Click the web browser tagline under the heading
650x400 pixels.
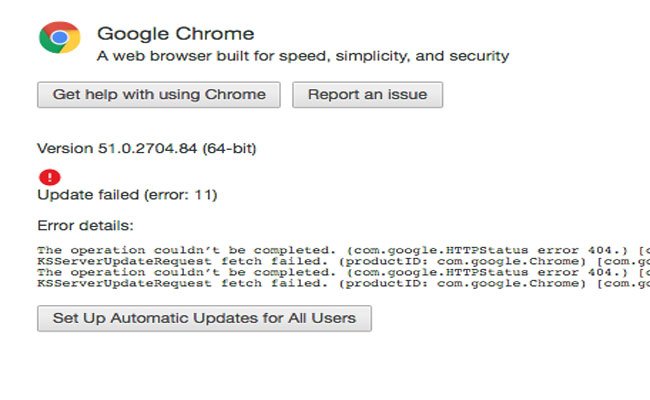(303, 56)
